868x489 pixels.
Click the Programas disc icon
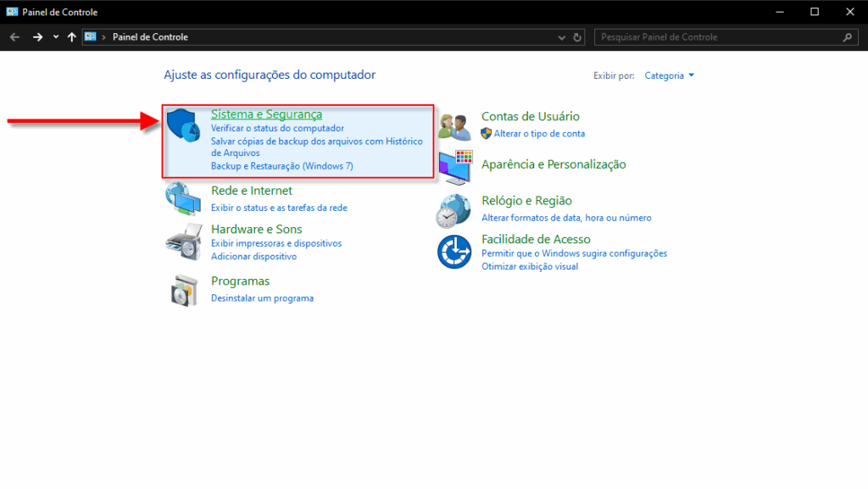click(184, 290)
